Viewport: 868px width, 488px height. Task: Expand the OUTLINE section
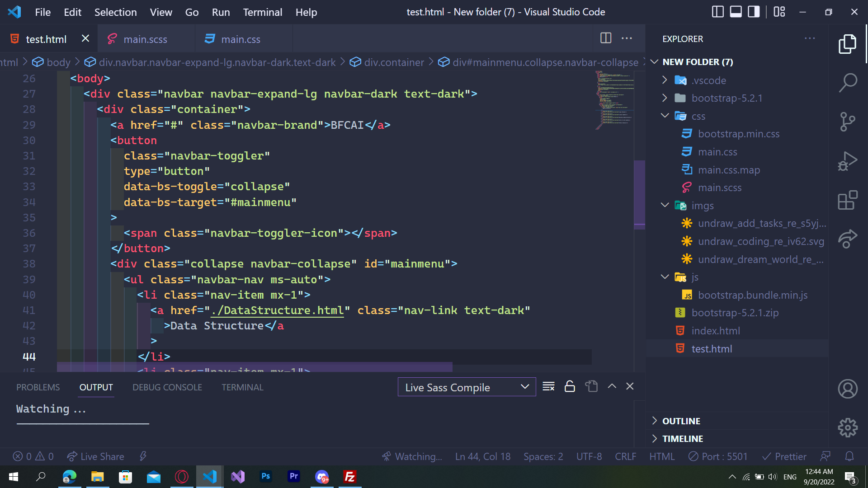[681, 421]
